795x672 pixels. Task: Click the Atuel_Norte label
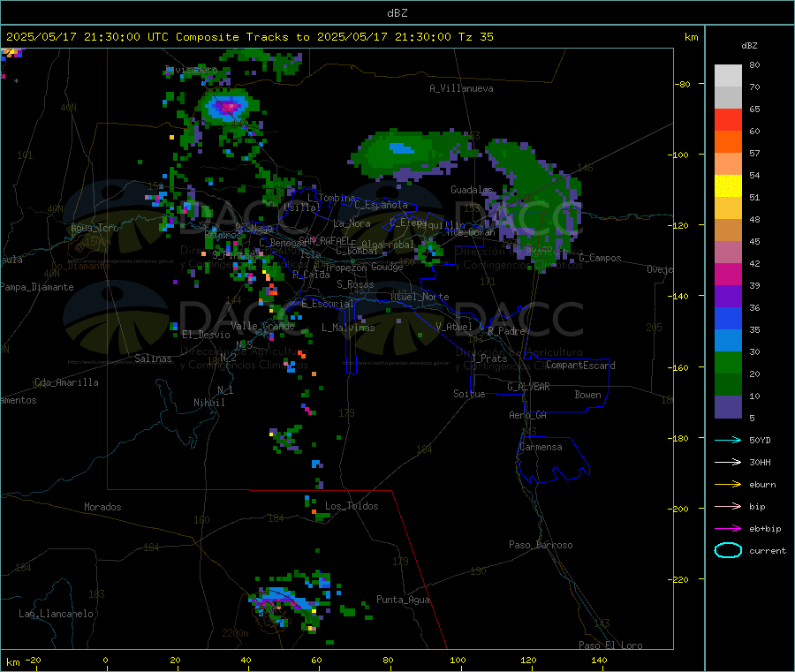[420, 297]
